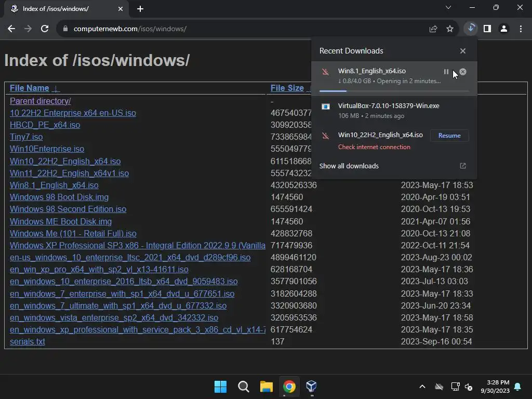Open the notification bell
The image size is (532, 399).
518,387
